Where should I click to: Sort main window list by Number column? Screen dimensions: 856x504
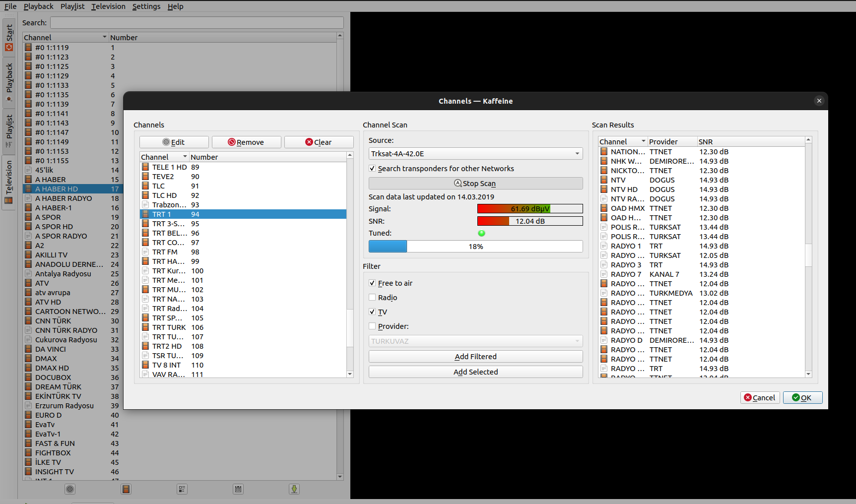click(222, 38)
